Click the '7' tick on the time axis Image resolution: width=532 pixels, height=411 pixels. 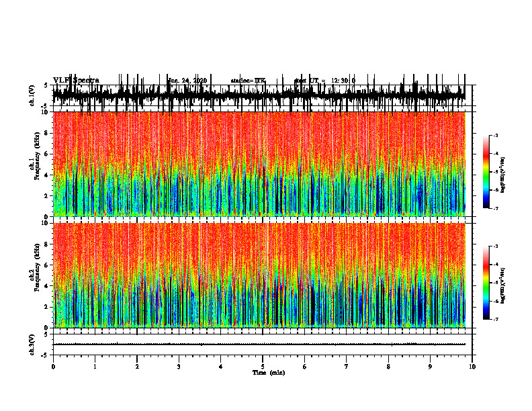pyautogui.click(x=347, y=367)
